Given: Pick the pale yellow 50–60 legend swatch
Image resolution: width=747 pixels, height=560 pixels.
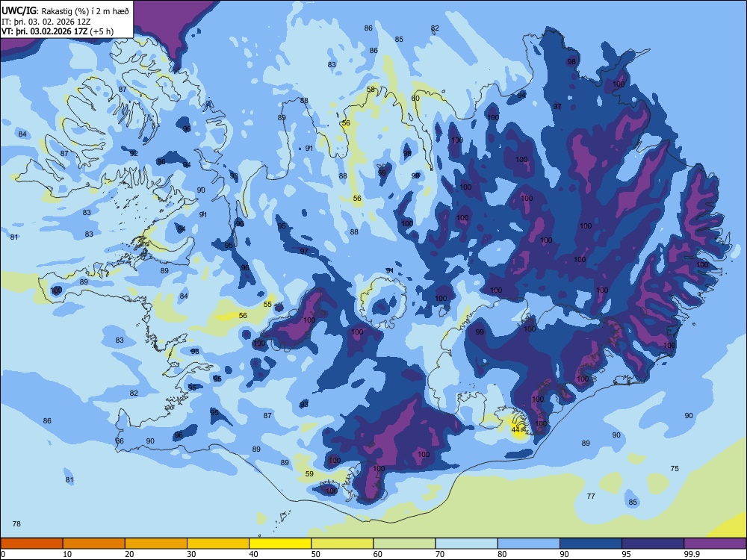Looking at the screenshot, I should coord(342,544).
